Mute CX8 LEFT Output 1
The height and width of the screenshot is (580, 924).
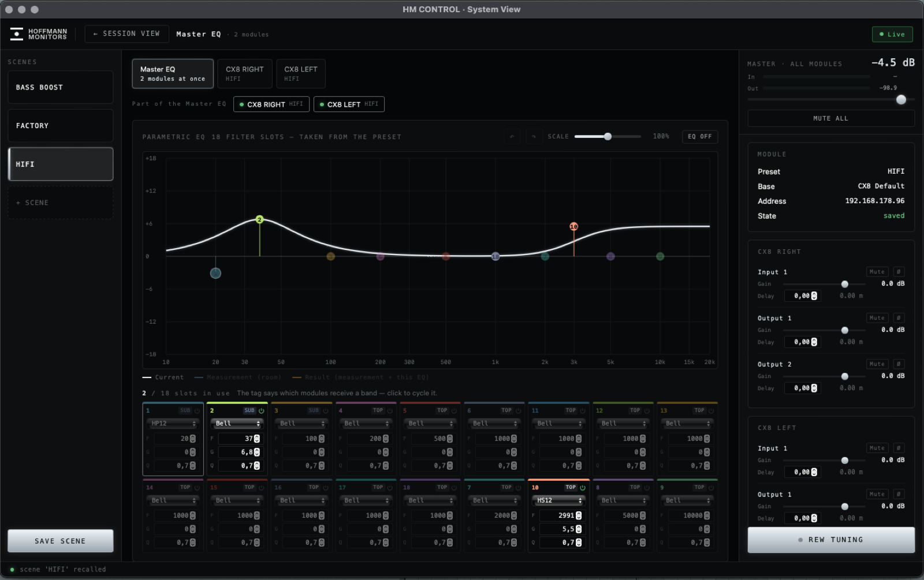[877, 494]
